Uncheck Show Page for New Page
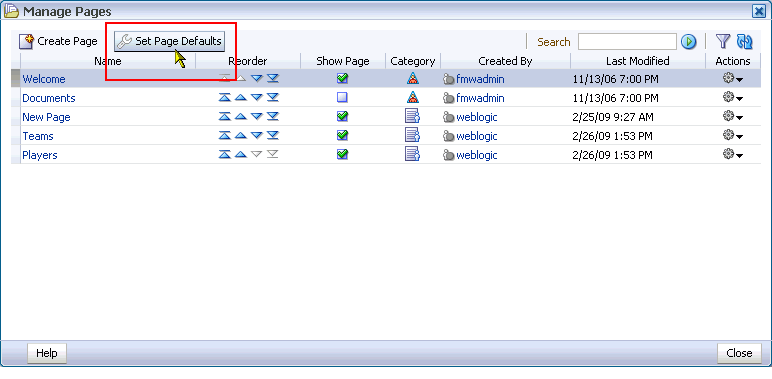The image size is (772, 379). (x=342, y=116)
